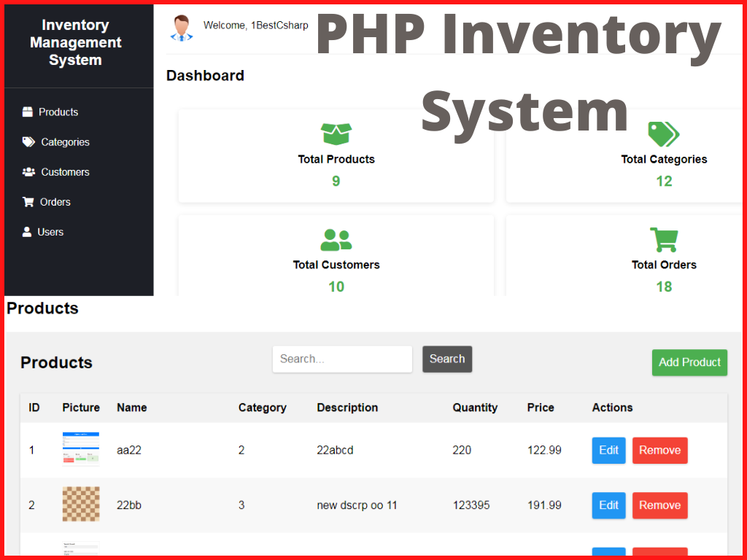Click the Total Orders shopping cart icon
This screenshot has width=747, height=560.
pos(663,238)
